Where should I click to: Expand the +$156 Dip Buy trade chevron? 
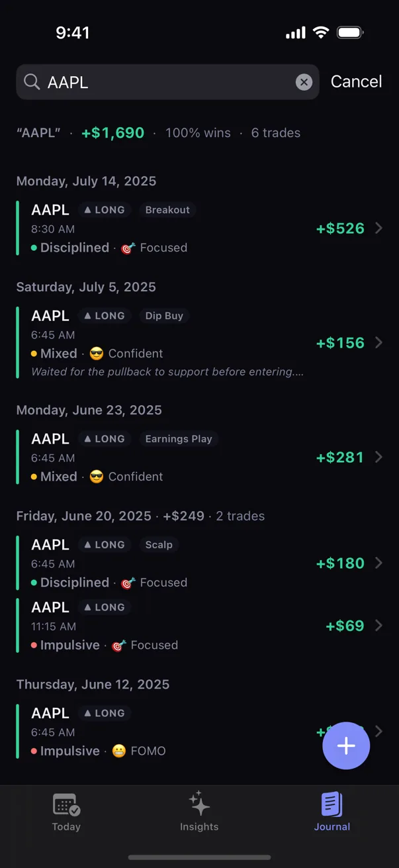378,342
